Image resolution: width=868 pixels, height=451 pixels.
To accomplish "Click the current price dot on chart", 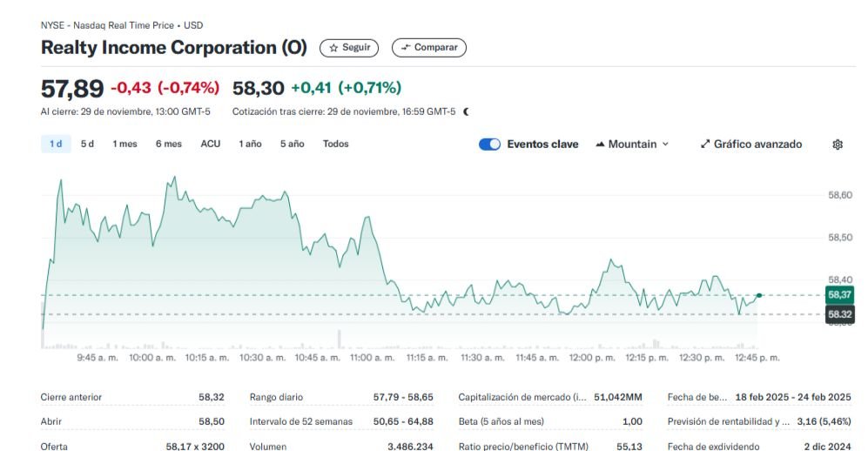I will coord(759,295).
